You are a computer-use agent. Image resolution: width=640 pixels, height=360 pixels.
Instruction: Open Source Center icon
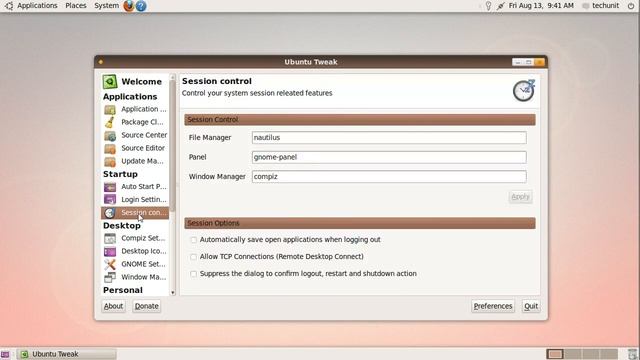(110, 135)
